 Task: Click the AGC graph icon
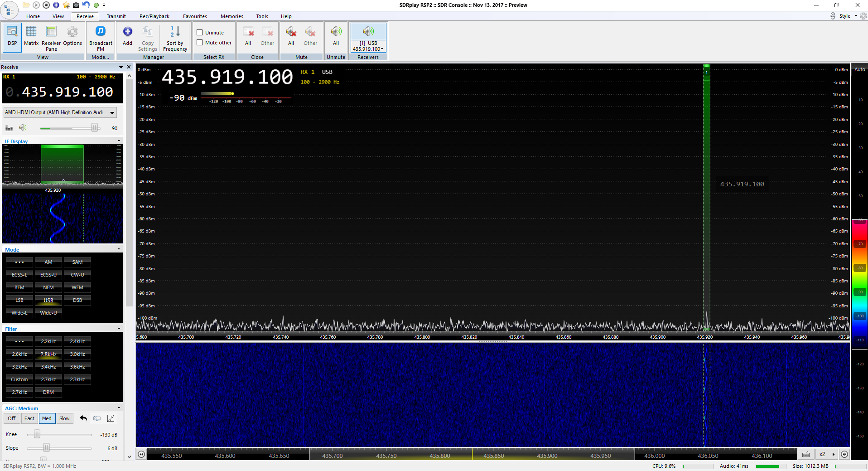[111, 418]
